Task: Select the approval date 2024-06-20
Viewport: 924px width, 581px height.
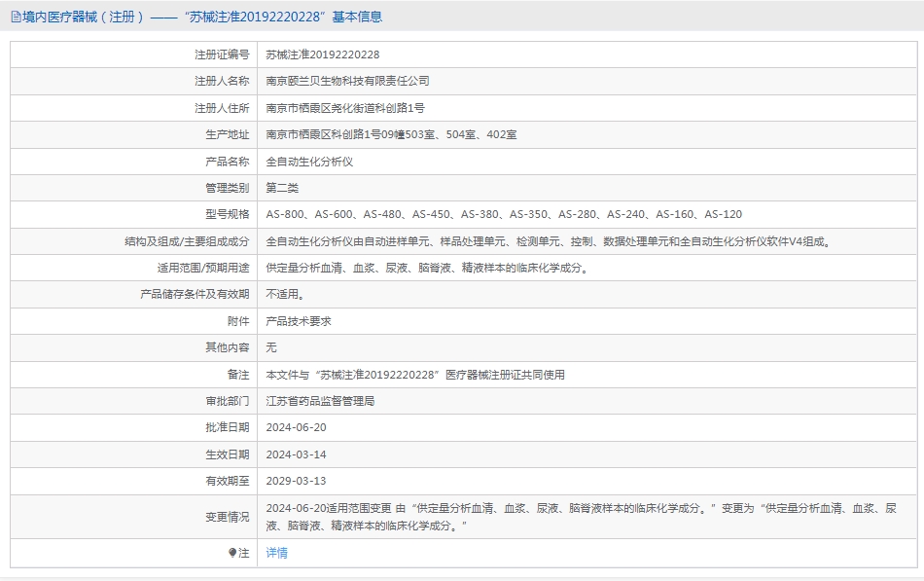Action: click(x=297, y=427)
